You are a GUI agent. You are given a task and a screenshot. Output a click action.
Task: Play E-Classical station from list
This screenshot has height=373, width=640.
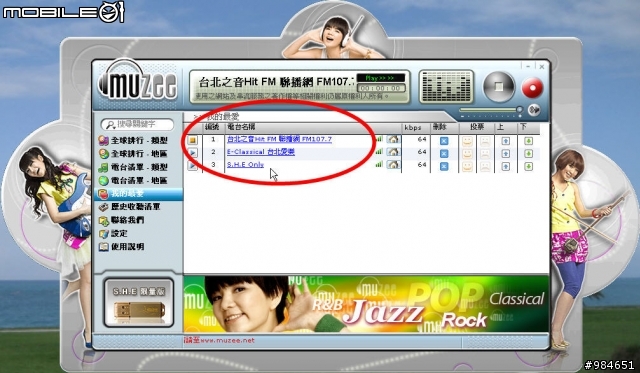point(192,153)
